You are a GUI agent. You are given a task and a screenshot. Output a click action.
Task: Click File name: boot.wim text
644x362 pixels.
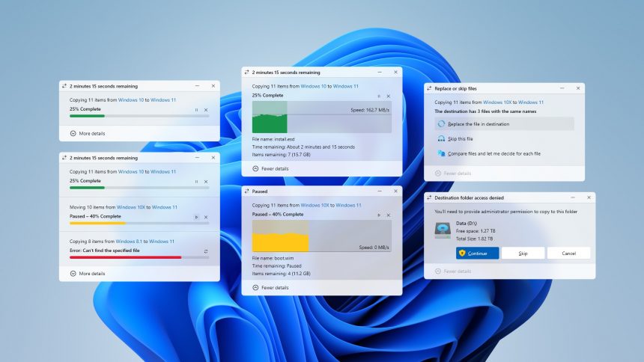pos(273,258)
